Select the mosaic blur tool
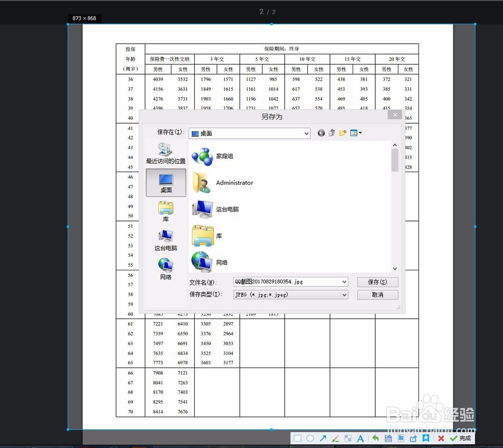This screenshot has height=448, width=503. (x=348, y=438)
